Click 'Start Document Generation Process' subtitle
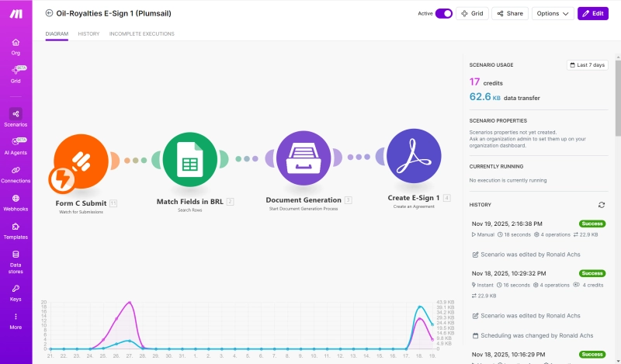Image resolution: width=621 pixels, height=364 pixels. [x=304, y=209]
